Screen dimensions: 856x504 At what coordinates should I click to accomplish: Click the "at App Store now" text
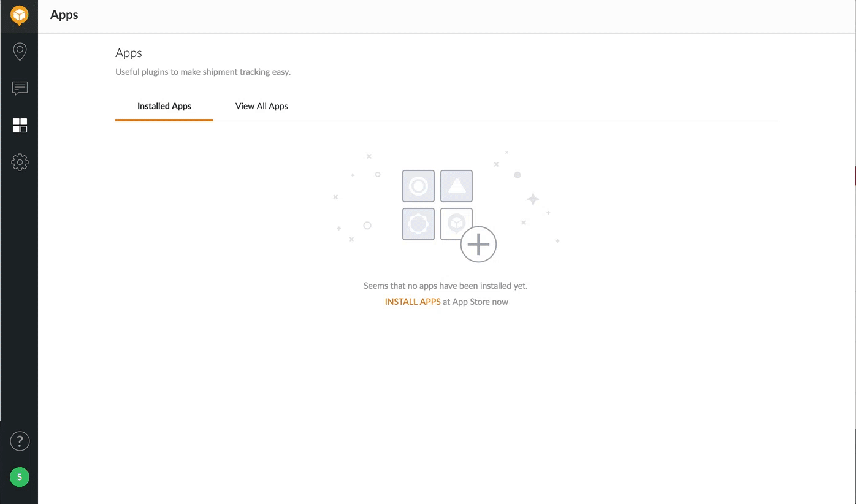[476, 302]
